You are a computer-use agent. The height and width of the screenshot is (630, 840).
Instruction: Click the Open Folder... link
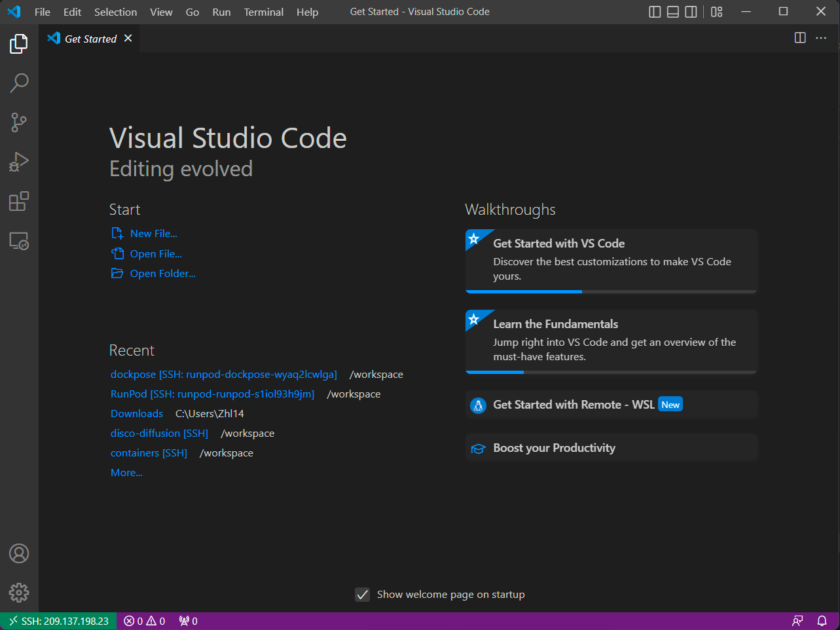[x=162, y=274]
